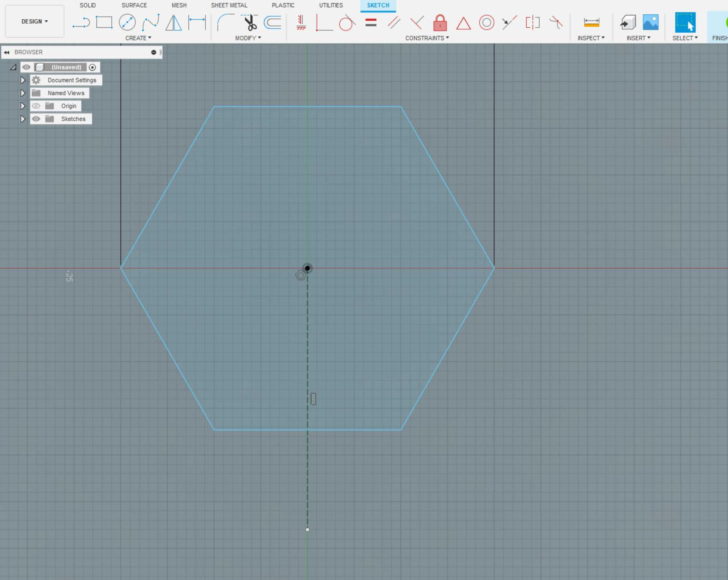Collapse the BROWSER panel with double arrows

(6, 52)
